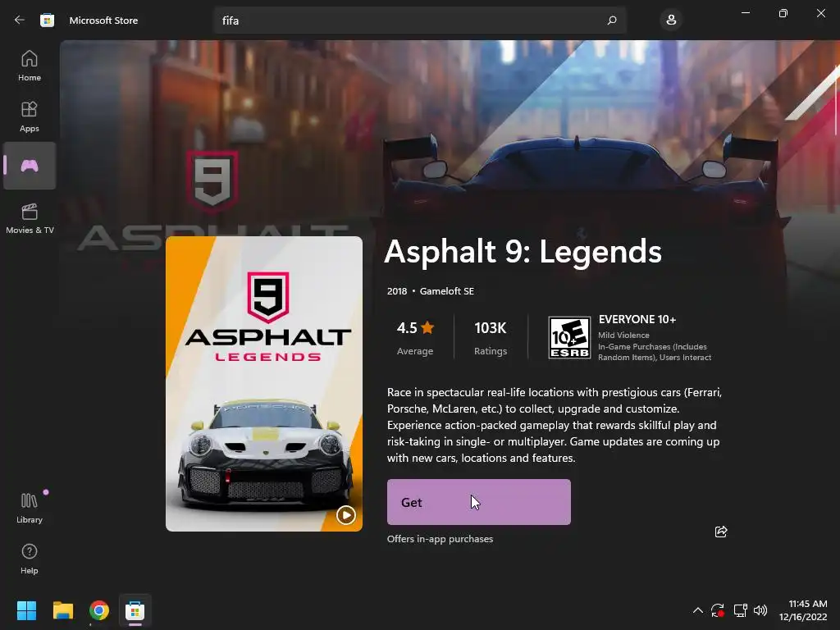Click Offers in-app purchases text

[440, 539]
